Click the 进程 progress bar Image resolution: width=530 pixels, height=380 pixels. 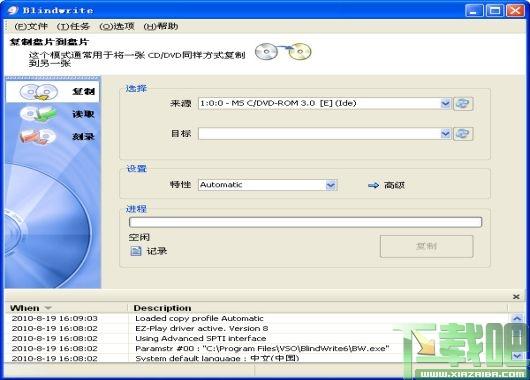click(x=305, y=222)
